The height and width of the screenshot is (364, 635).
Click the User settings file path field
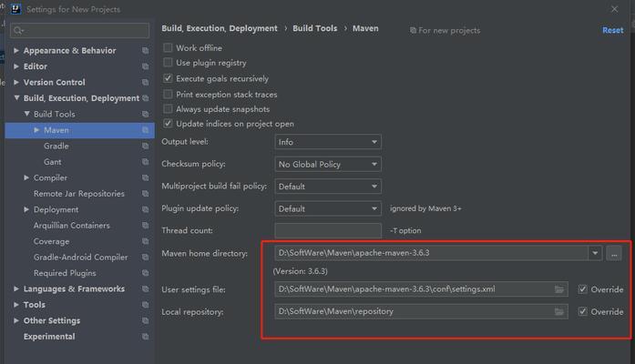click(x=421, y=289)
